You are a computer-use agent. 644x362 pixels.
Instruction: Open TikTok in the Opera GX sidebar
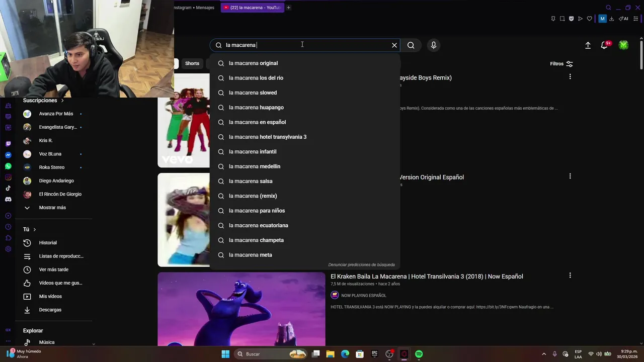(8, 188)
